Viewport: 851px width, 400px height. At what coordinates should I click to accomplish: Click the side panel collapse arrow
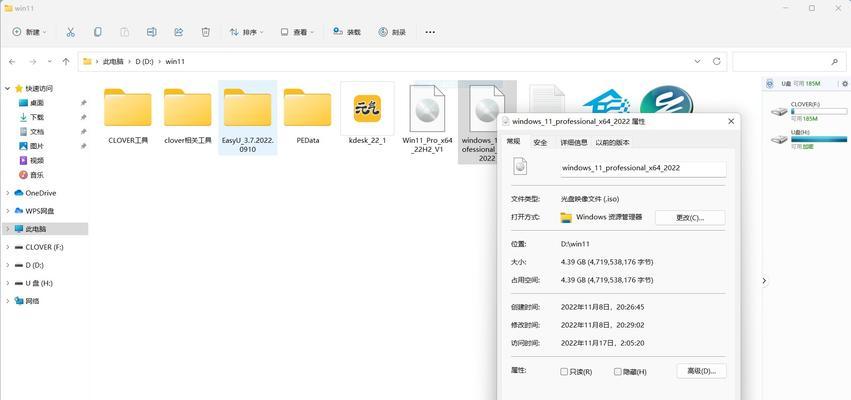point(764,281)
